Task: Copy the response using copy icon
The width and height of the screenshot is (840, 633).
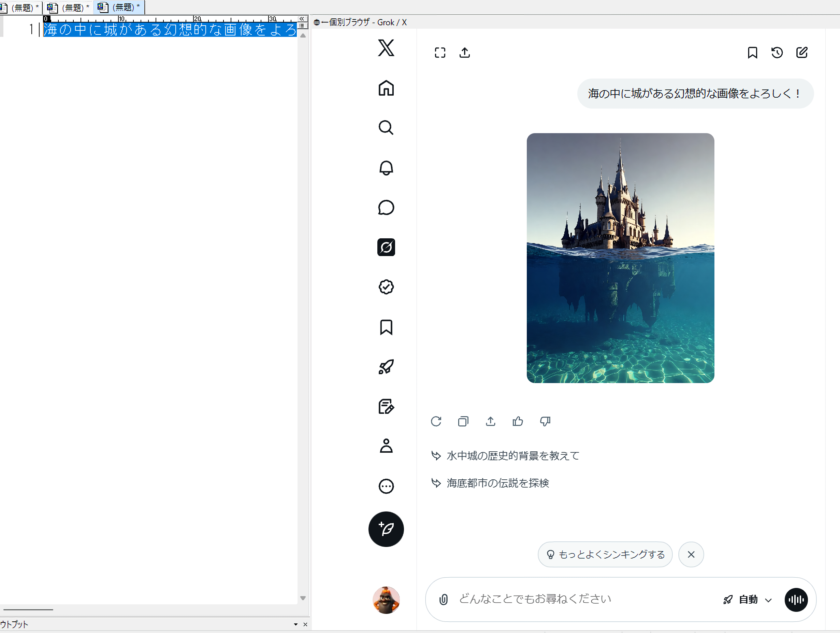Action: click(x=463, y=421)
